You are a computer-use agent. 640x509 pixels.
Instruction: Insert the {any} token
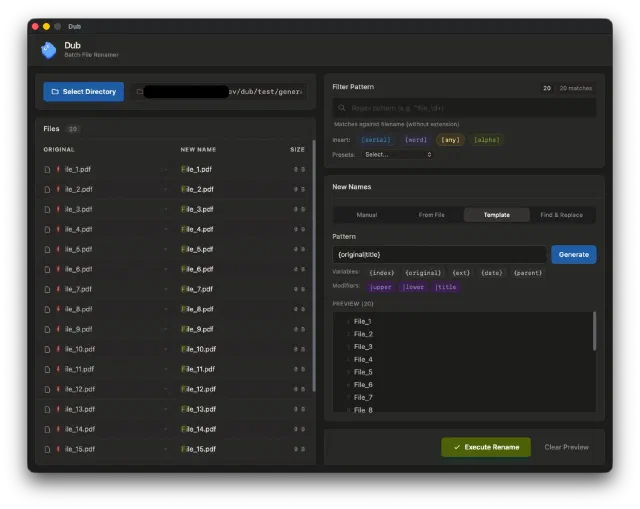tap(450, 140)
